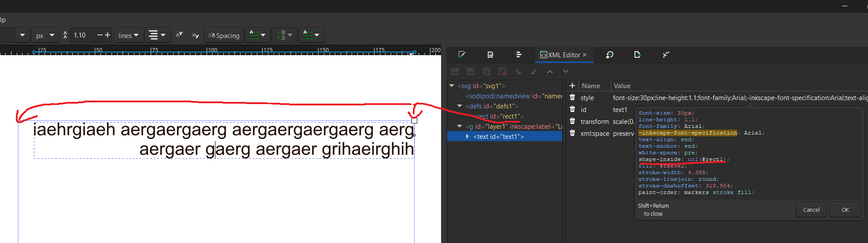868x243 pixels.
Task: Collapse the defs1 node
Action: [460, 106]
